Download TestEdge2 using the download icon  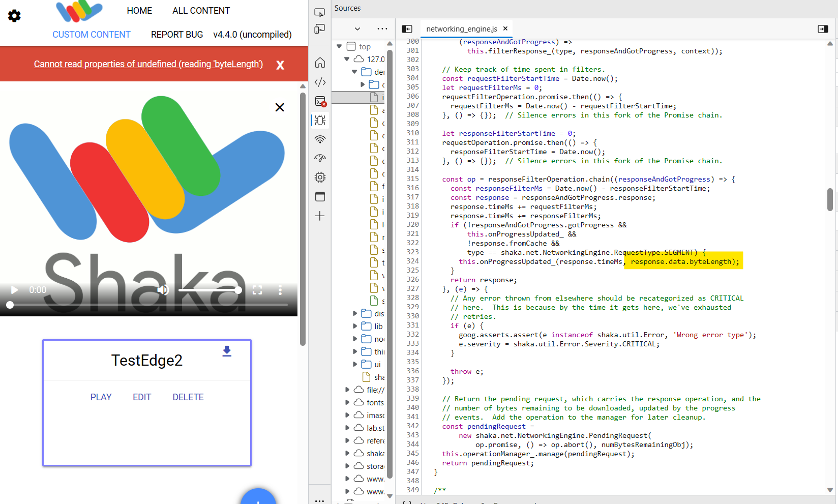click(227, 351)
